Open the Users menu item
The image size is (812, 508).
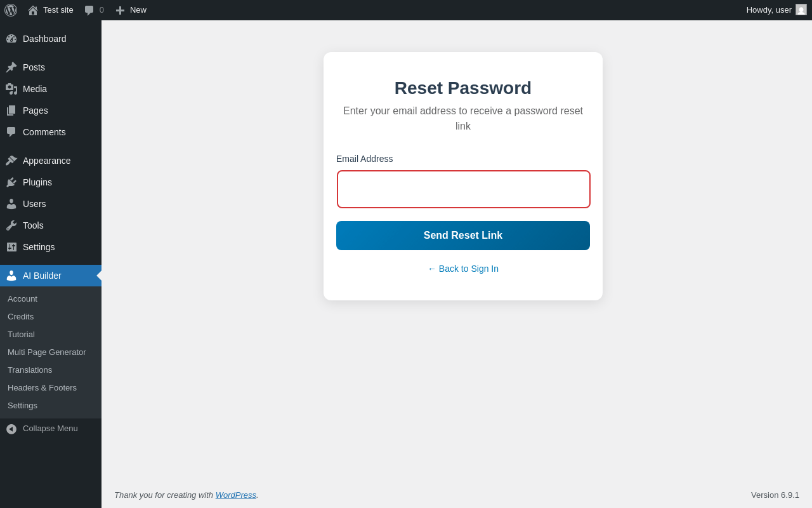coord(34,204)
